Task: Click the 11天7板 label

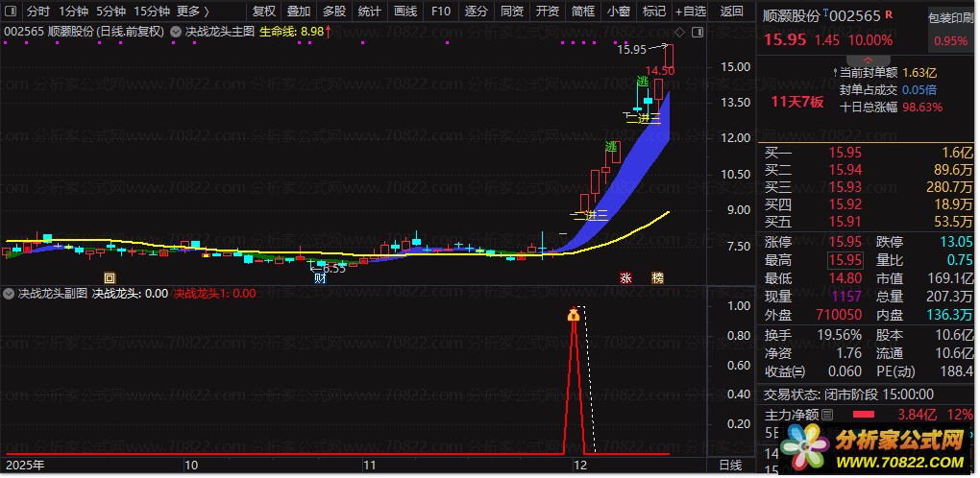Action: (796, 102)
